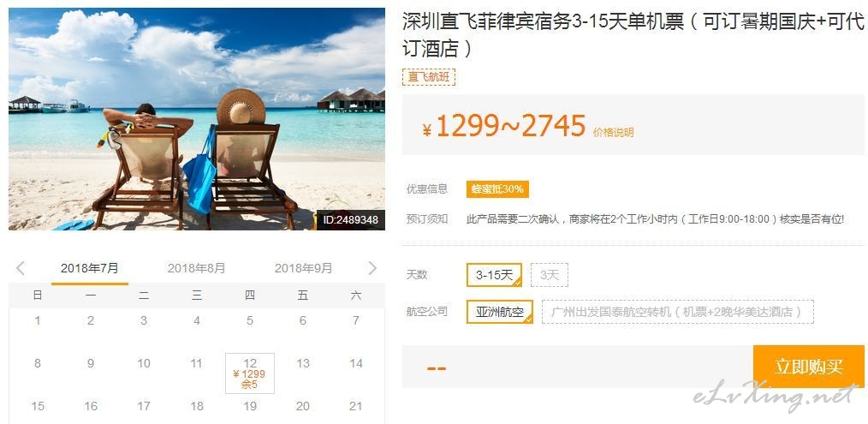
Task: Go to next month with right arrow
Action: 372,269
